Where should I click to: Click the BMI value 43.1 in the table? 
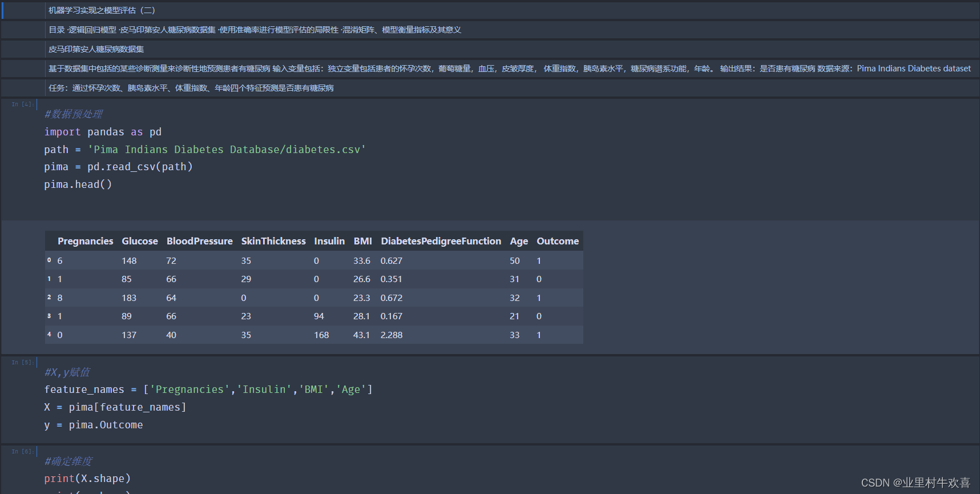[361, 335]
